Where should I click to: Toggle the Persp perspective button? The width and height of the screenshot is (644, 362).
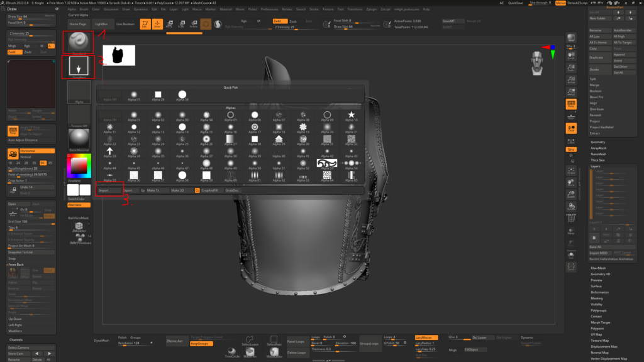pos(571,104)
